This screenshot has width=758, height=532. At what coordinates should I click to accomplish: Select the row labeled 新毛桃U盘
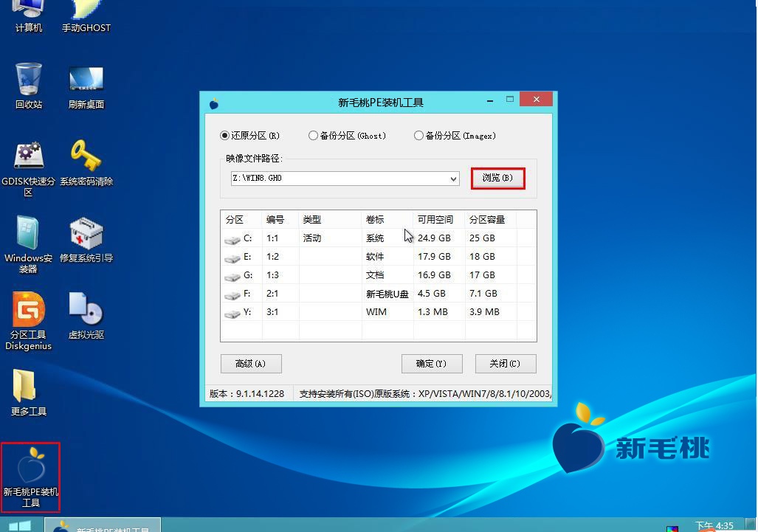tap(379, 294)
